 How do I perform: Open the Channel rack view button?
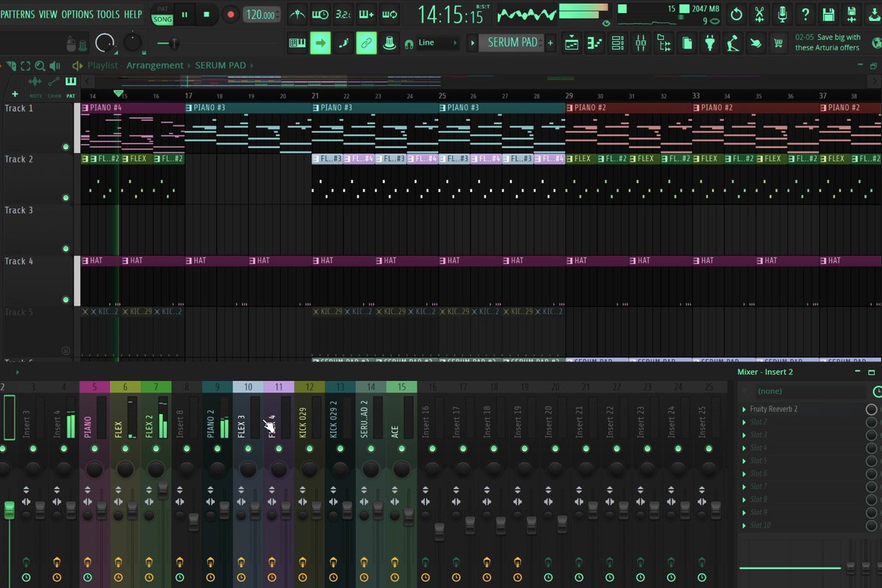(x=617, y=43)
